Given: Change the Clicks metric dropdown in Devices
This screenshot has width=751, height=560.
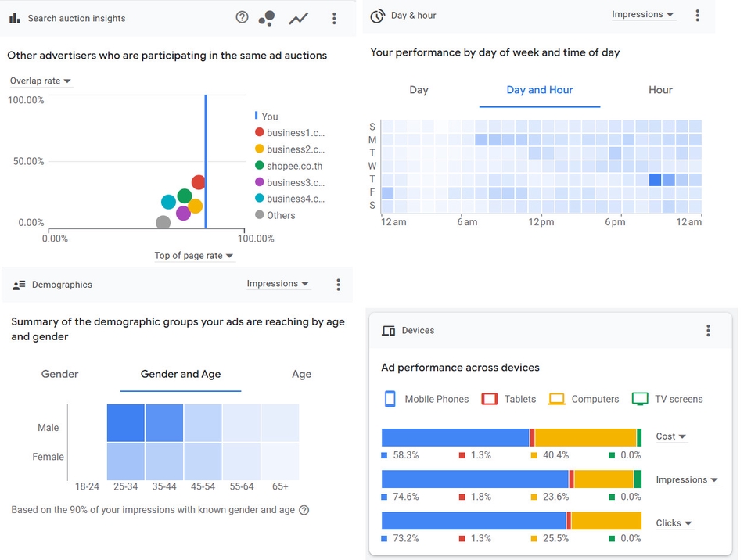Looking at the screenshot, I should [x=674, y=523].
